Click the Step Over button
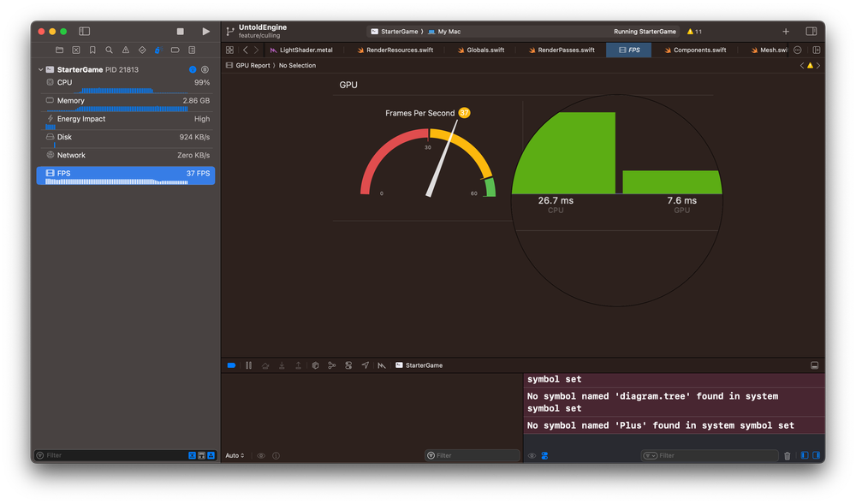This screenshot has height=504, width=856. (x=265, y=365)
